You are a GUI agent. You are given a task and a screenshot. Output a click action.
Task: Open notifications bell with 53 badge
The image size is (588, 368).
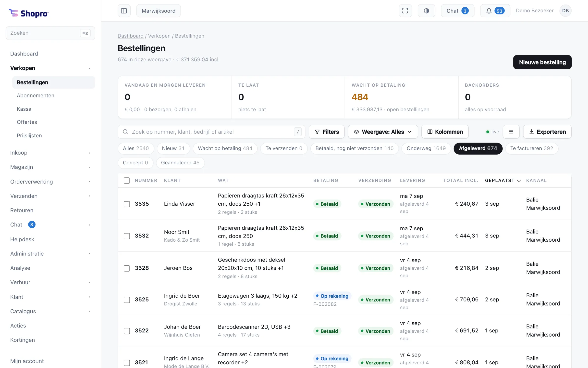[x=495, y=11]
